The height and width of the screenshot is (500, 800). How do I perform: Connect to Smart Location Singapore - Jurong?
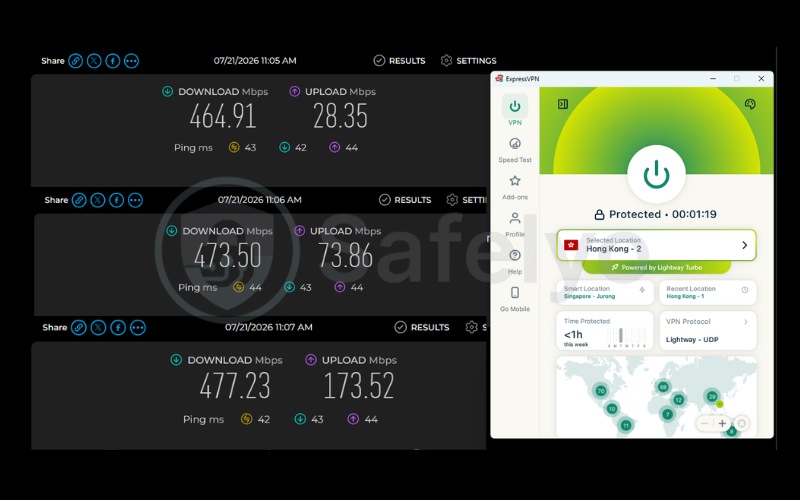click(x=605, y=292)
